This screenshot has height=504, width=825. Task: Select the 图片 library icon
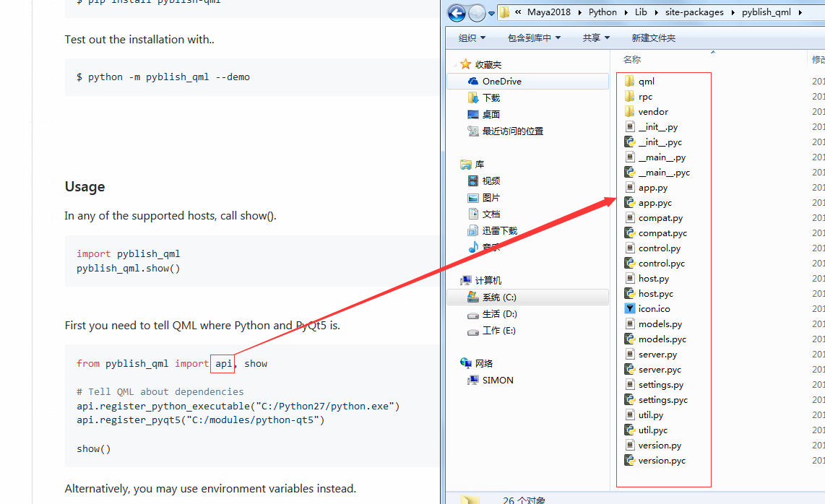473,198
